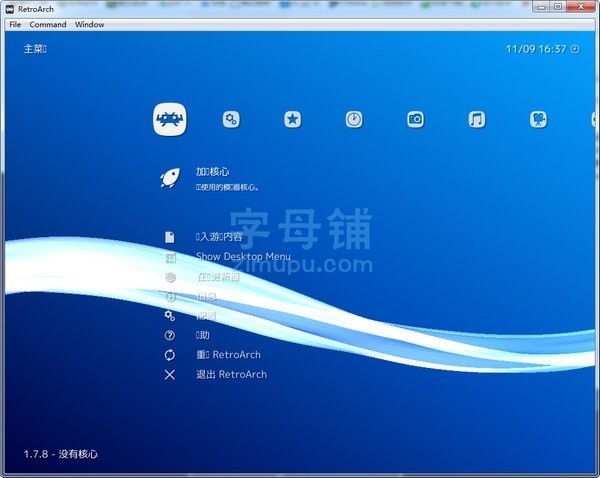Click the 1.7.8 - 没有核心 version text
This screenshot has height=478, width=600.
click(x=61, y=454)
